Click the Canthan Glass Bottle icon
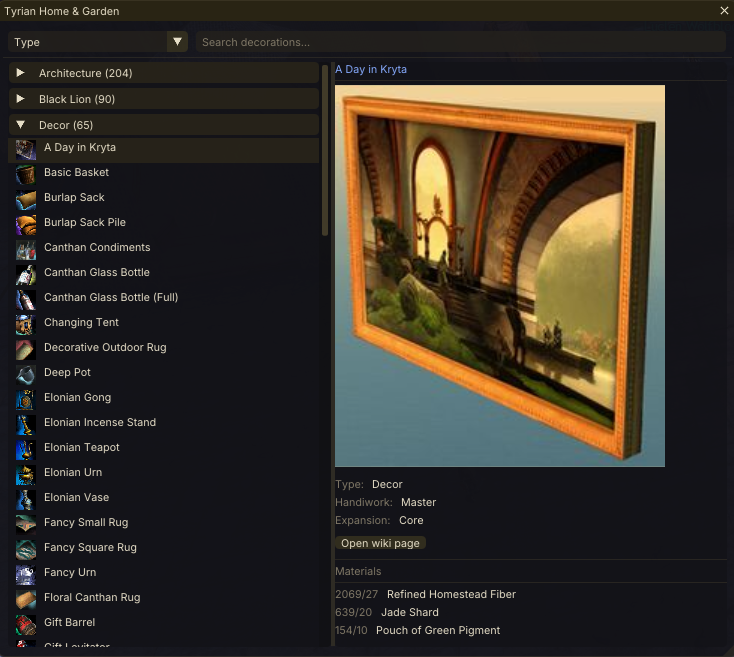The image size is (734, 657). 26,275
